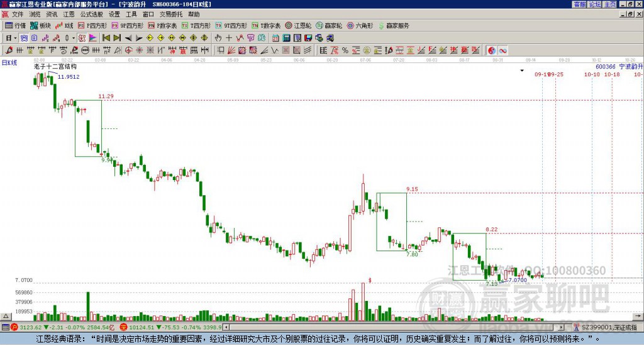644x345 pixels.
Task: Open the 交易委托 menu
Action: pos(171,14)
